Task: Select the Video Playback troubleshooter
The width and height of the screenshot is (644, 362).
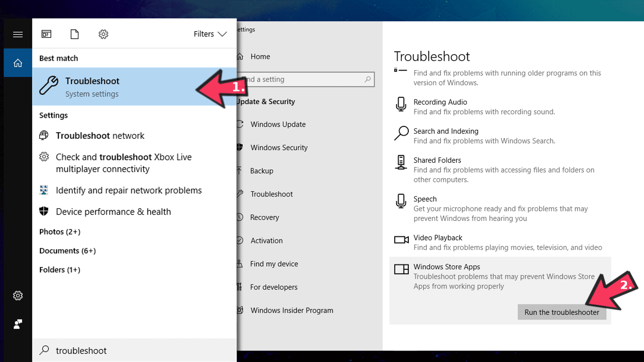Action: [500, 242]
